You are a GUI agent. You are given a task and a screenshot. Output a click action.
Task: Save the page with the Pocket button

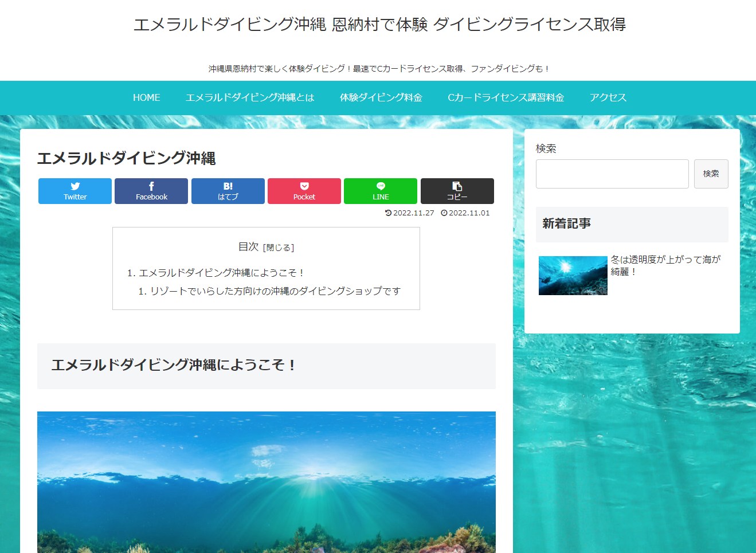304,191
